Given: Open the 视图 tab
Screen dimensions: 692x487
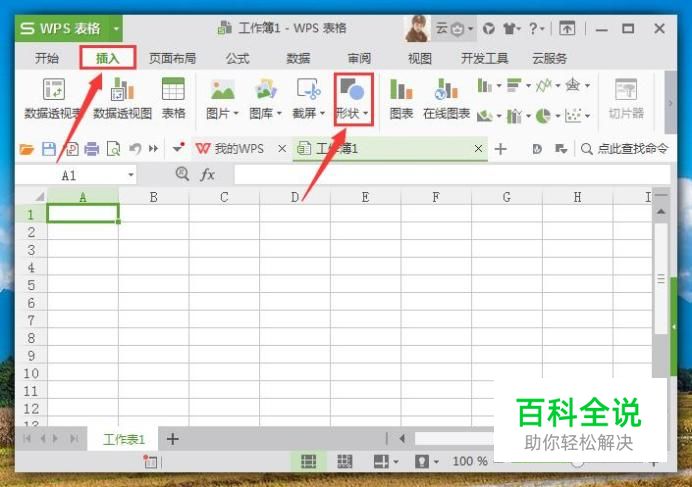Looking at the screenshot, I should [420, 58].
